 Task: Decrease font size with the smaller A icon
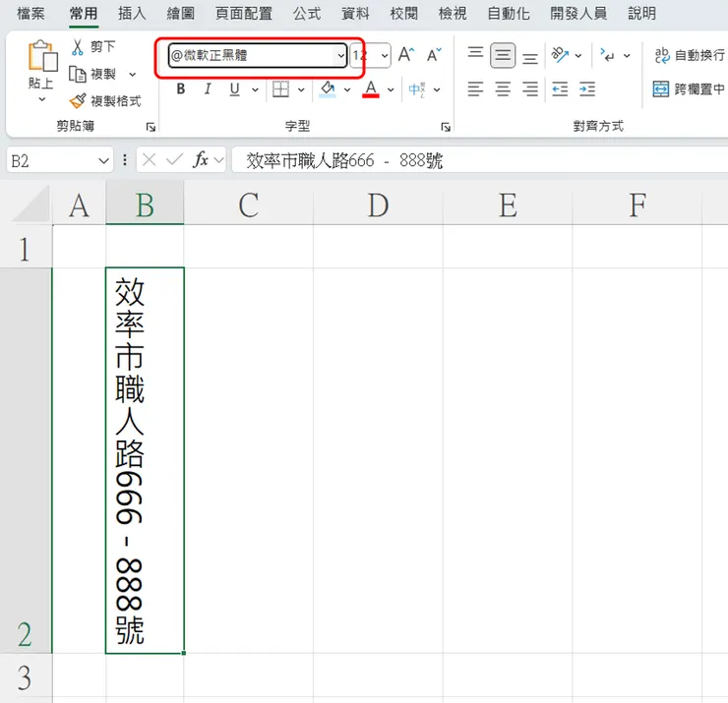tap(434, 55)
